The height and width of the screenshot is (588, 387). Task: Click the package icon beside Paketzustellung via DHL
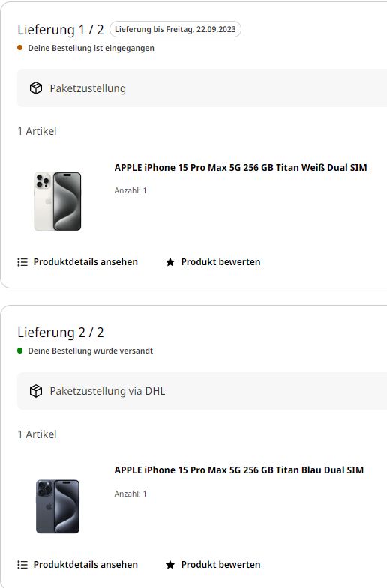pyautogui.click(x=36, y=391)
